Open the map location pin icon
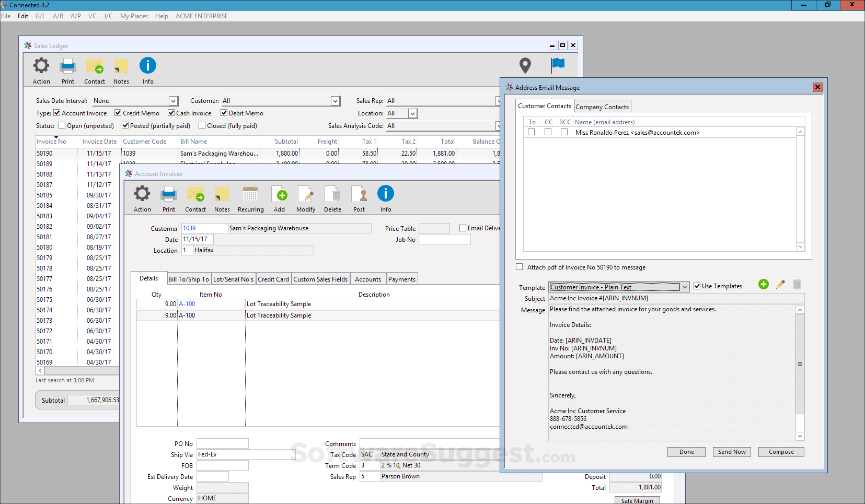Viewport: 865px width, 504px height. coord(525,65)
